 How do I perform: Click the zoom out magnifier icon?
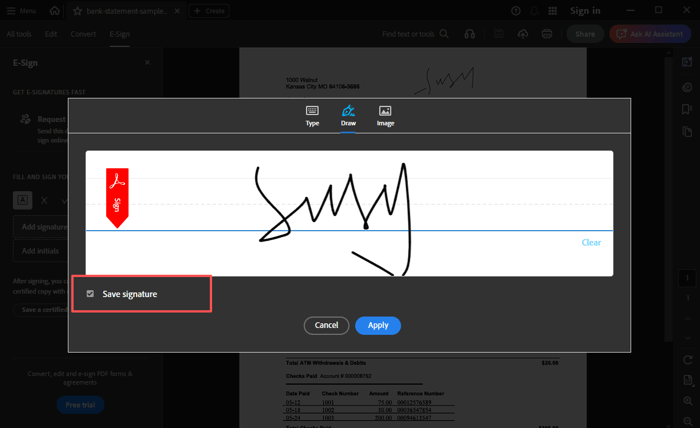[688, 421]
